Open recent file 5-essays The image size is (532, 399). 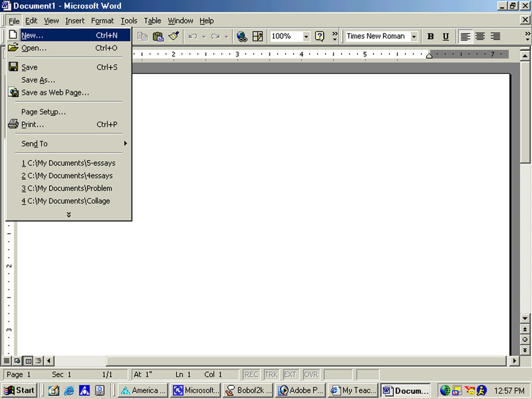pyautogui.click(x=68, y=163)
